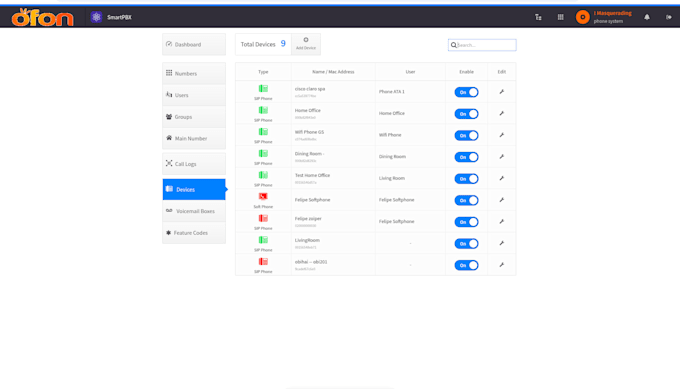Toggle the Test Home Office device
The image size is (680, 389).
click(x=466, y=179)
